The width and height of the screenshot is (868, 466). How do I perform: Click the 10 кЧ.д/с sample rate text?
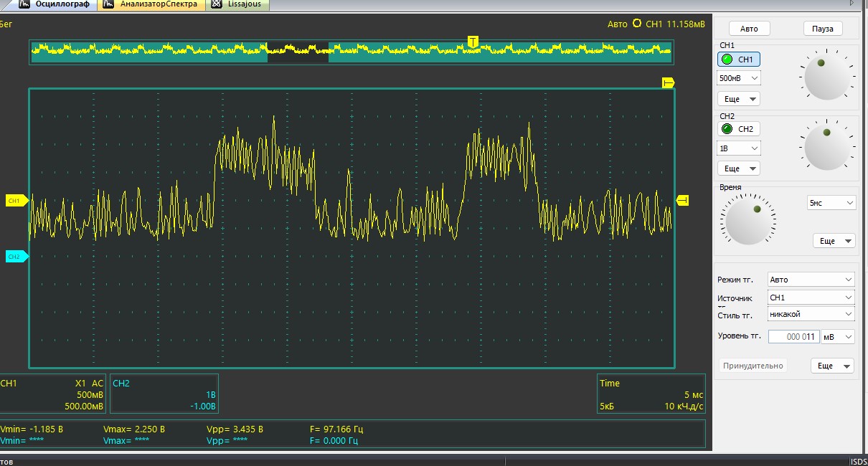[684, 406]
